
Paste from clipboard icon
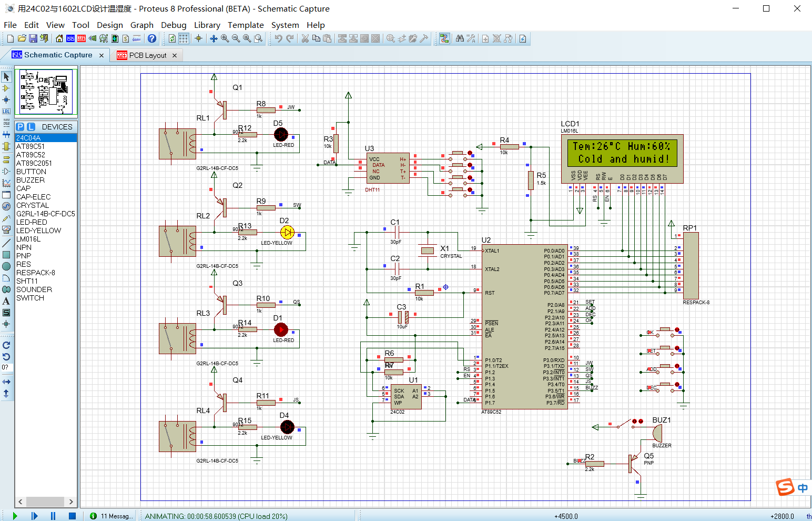pyautogui.click(x=327, y=38)
